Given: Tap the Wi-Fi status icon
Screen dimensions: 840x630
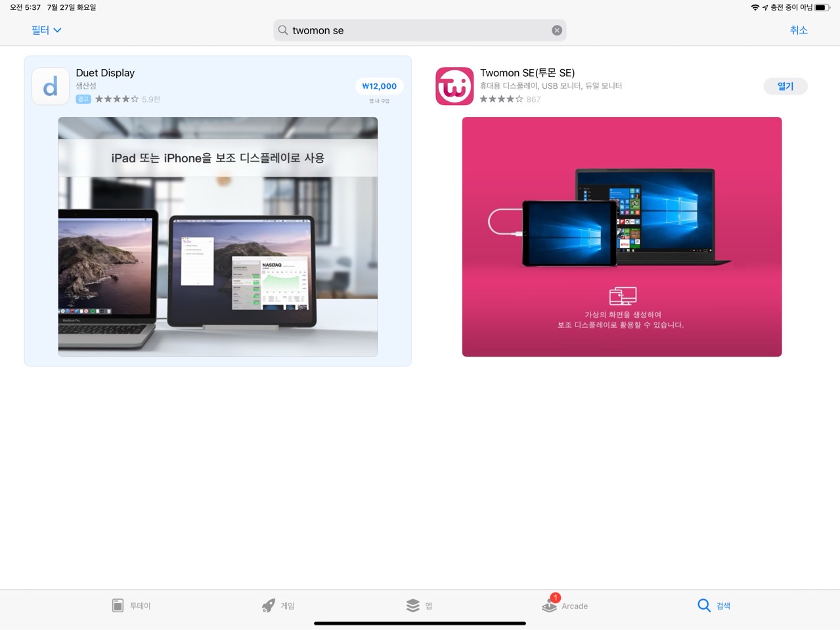Looking at the screenshot, I should tap(755, 7).
